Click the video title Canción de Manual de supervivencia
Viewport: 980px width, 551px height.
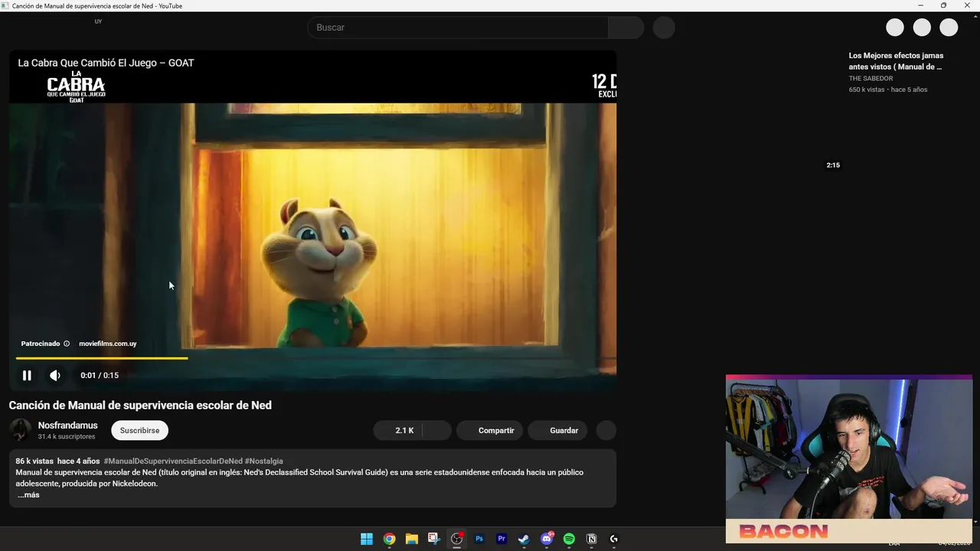[x=140, y=405]
